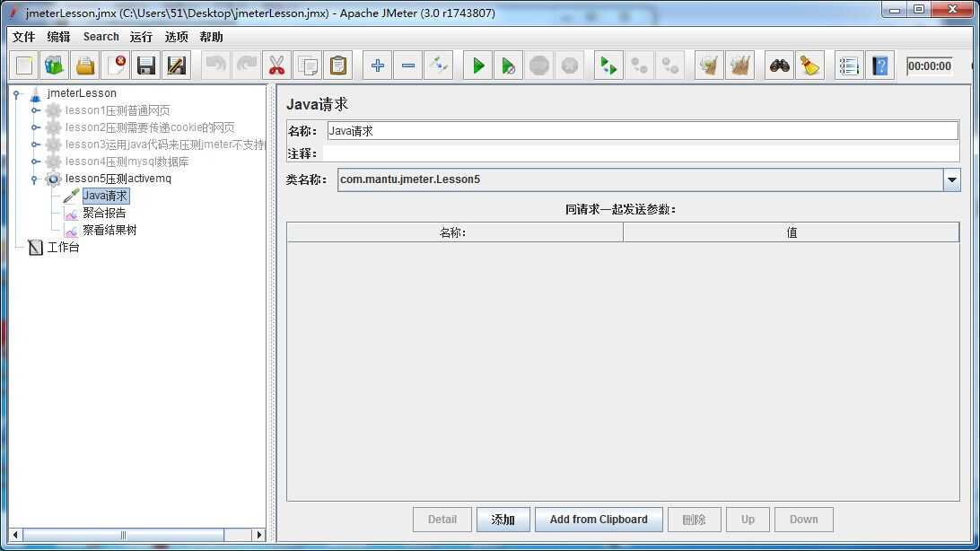The height and width of the screenshot is (551, 980).
Task: Click tree panel scrollbar right arrow
Action: 258,535
